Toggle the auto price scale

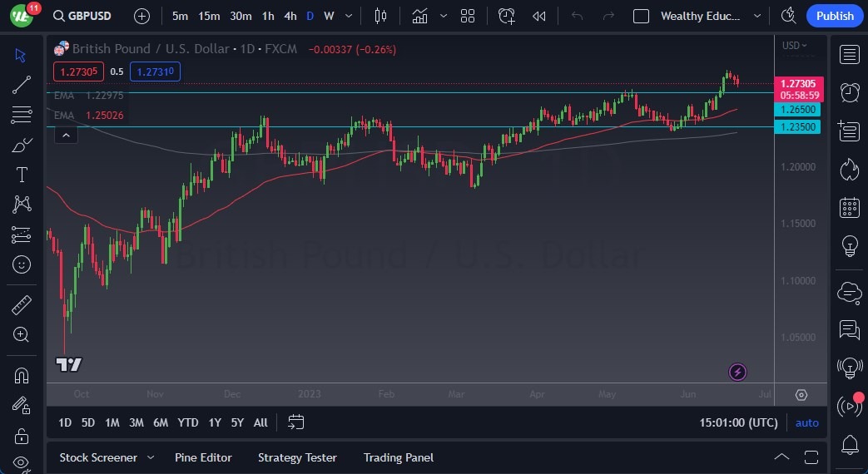pyautogui.click(x=806, y=422)
